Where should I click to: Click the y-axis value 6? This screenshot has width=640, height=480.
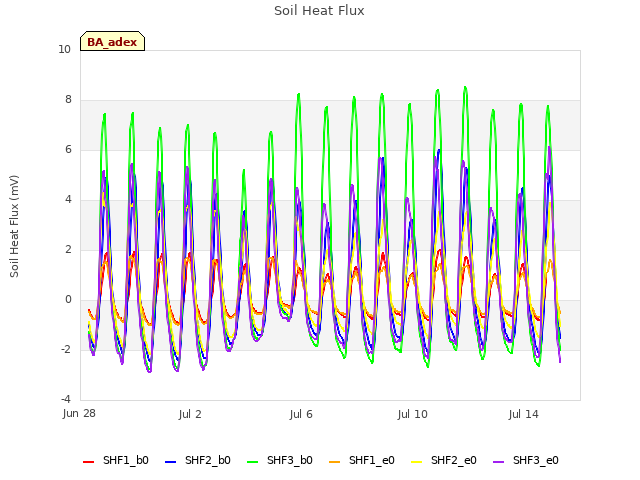68,149
